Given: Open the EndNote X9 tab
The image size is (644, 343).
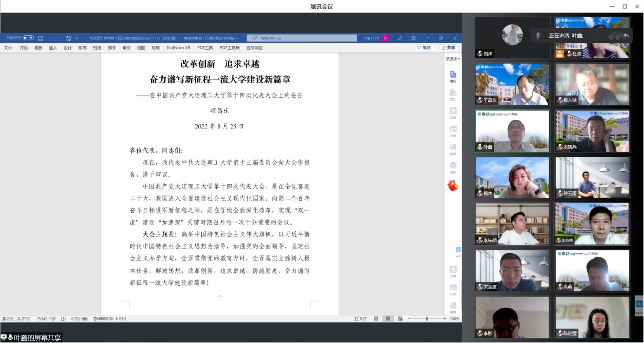Looking at the screenshot, I should (178, 47).
